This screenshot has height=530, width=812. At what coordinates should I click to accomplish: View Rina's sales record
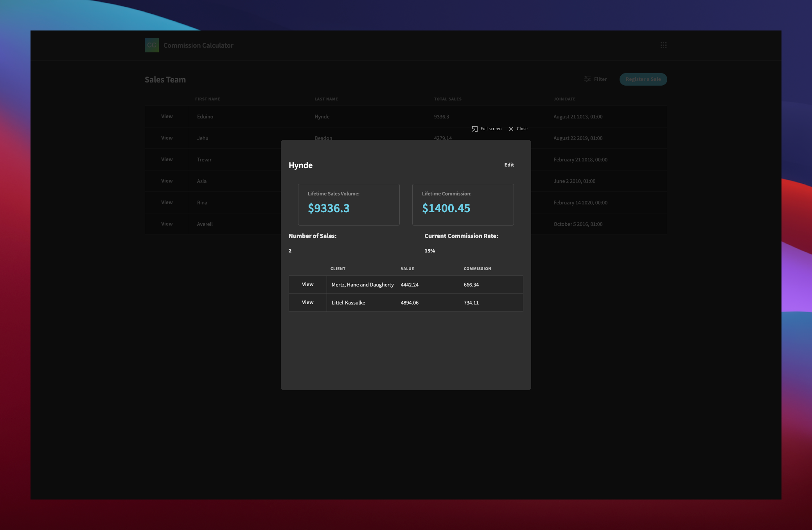(167, 202)
